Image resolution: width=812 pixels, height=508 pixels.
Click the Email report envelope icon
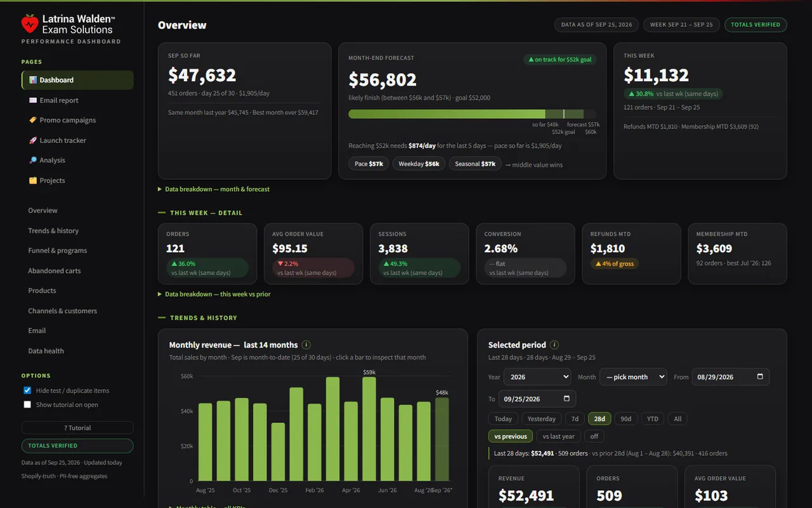tap(33, 100)
